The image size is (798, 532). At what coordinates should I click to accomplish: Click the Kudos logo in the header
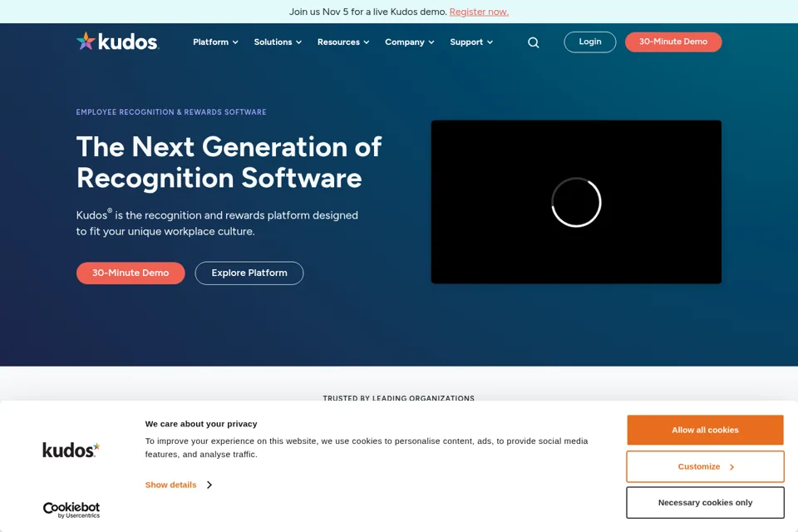point(117,42)
